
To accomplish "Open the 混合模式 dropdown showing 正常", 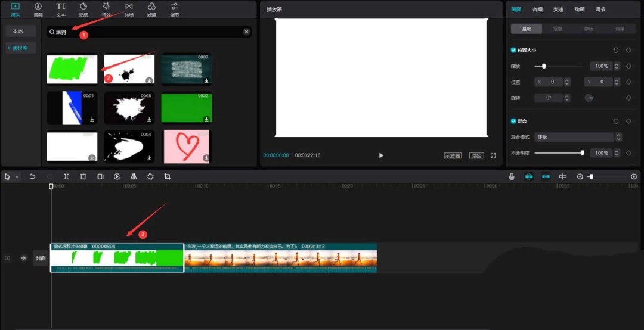I will 574,137.
